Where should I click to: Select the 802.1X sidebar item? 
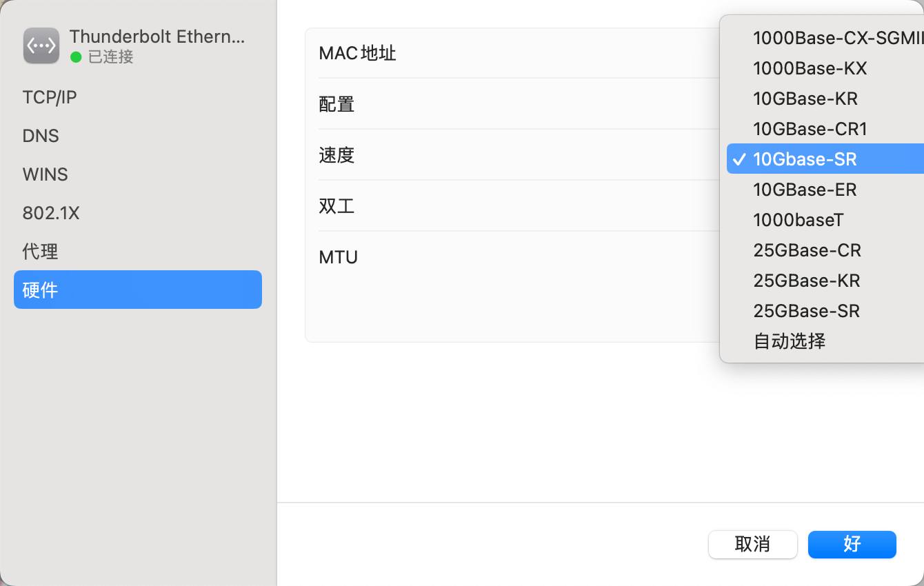tap(51, 213)
